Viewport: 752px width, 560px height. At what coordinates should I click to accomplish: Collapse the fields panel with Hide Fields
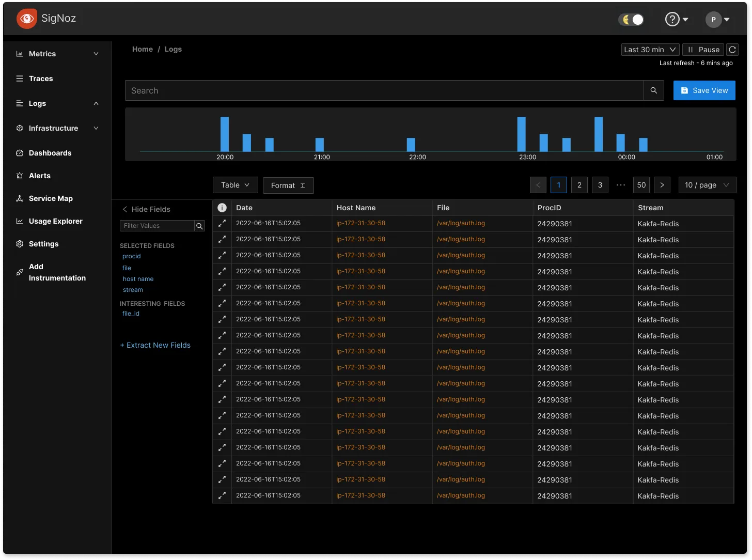(146, 209)
